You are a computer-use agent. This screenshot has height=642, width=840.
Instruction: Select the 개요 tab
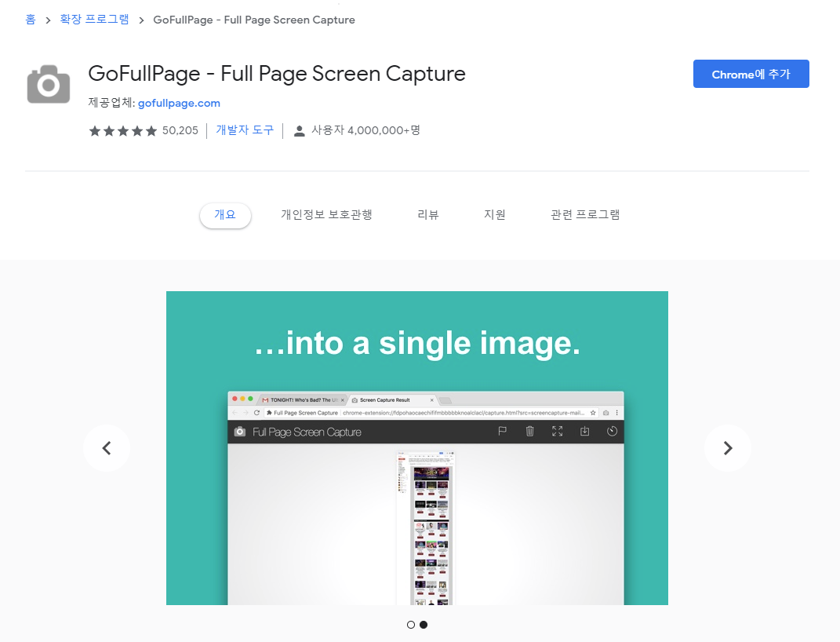225,215
